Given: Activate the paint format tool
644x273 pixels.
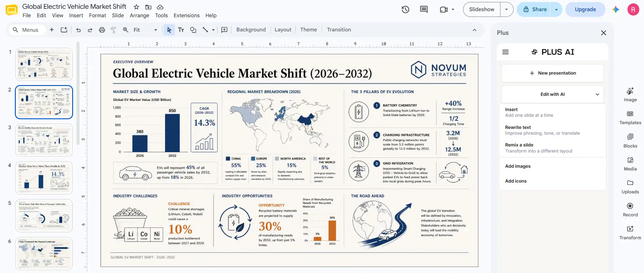Looking at the screenshot, I should (x=114, y=30).
